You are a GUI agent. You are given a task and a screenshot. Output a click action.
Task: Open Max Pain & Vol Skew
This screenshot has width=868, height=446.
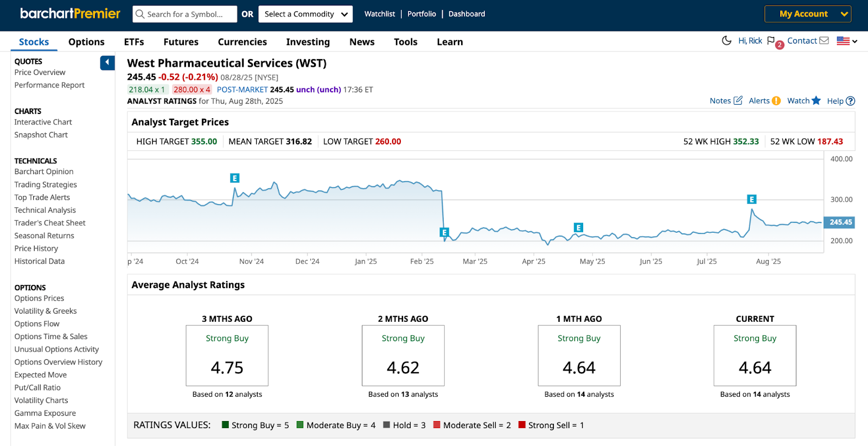50,426
